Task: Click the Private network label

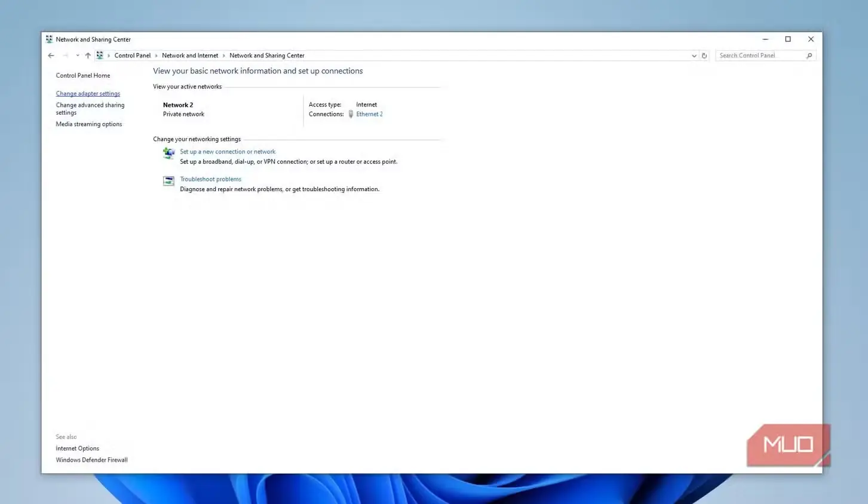Action: click(x=183, y=114)
